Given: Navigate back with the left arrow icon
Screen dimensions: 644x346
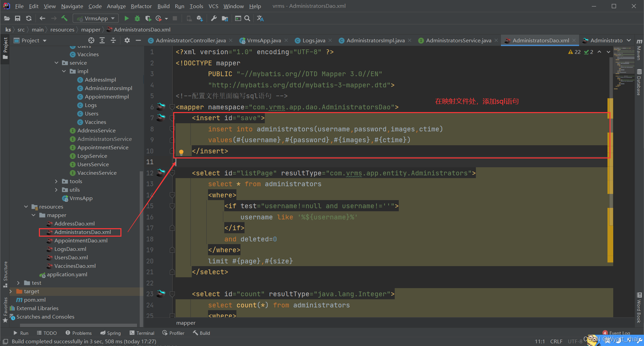Looking at the screenshot, I should (42, 18).
